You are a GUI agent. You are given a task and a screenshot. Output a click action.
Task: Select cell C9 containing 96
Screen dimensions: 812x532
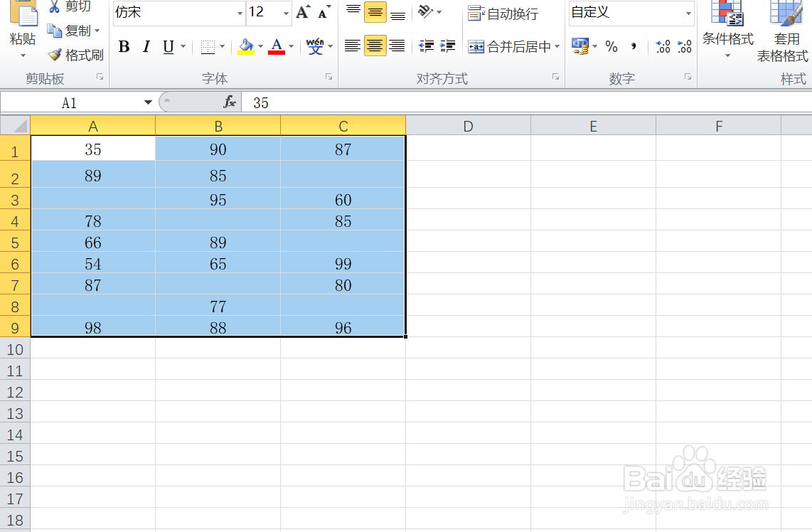(x=343, y=327)
